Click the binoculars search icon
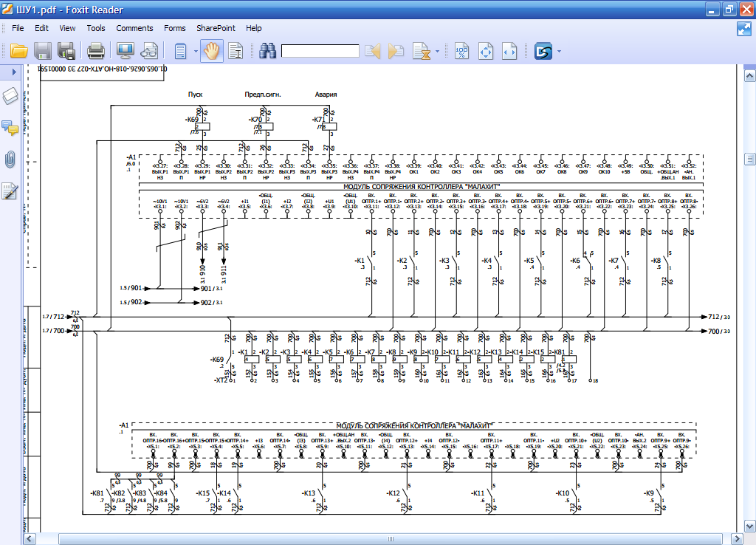The height and width of the screenshot is (545, 756). pyautogui.click(x=267, y=51)
